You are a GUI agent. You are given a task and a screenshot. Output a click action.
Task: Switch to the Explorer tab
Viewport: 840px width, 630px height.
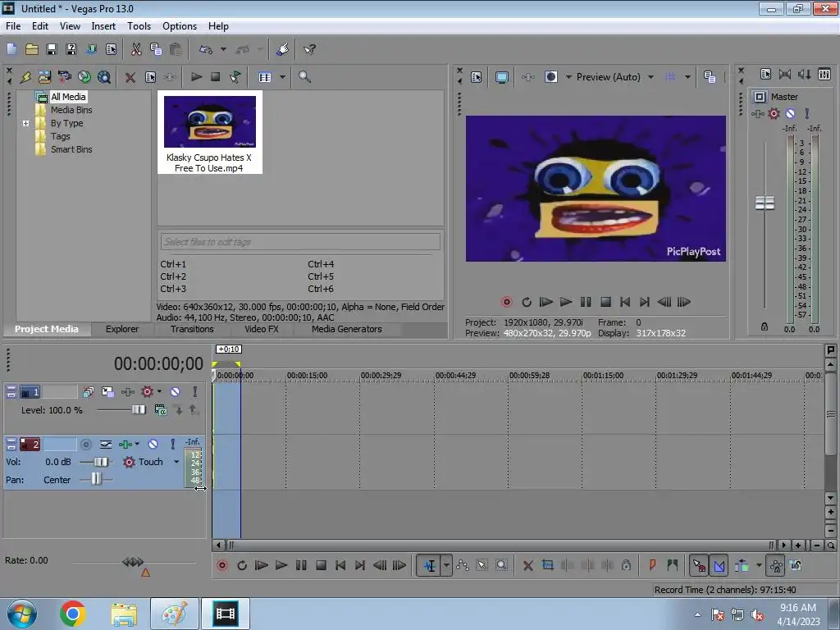[122, 329]
